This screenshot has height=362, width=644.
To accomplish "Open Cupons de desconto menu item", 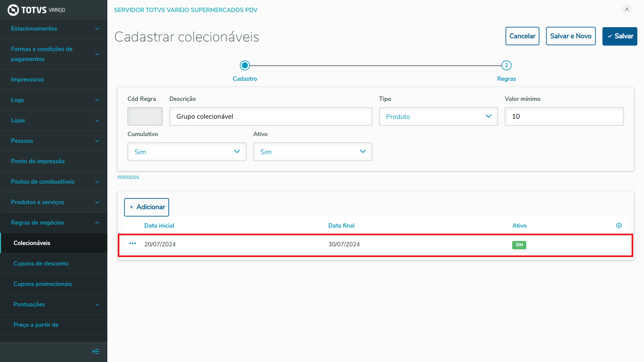I will click(41, 263).
